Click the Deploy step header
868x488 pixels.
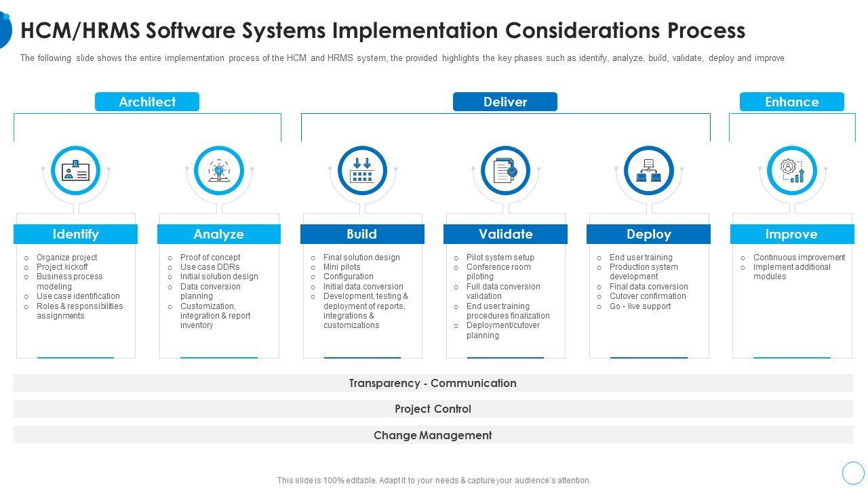click(648, 235)
